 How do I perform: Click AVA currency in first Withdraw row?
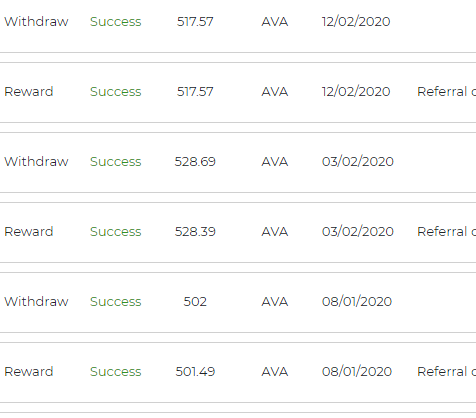point(274,22)
